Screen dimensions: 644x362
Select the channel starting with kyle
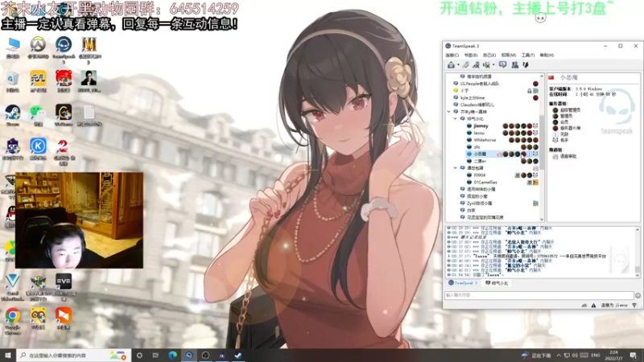(x=473, y=97)
